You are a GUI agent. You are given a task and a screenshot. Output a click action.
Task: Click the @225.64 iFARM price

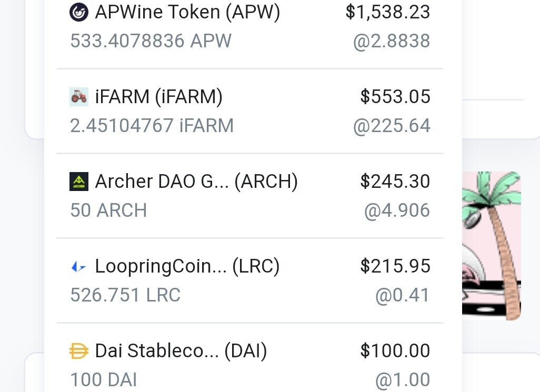(x=392, y=126)
